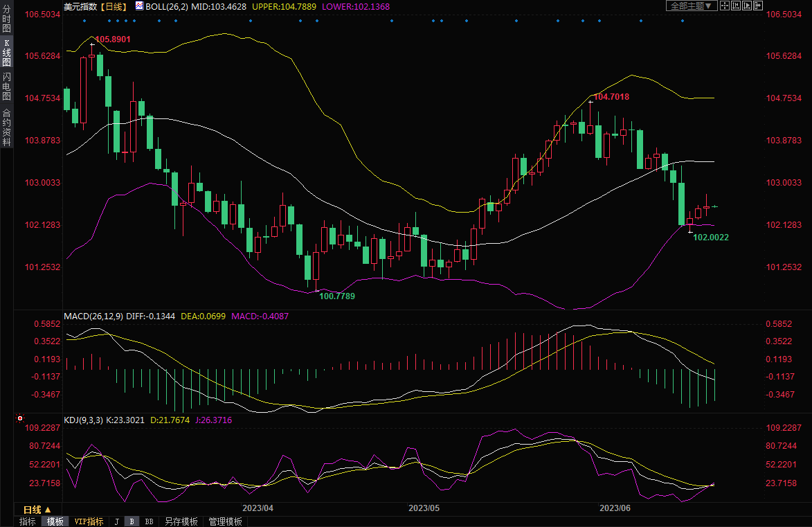Expand the 日线 period selector
Screen dimensions: 812x527
point(37,509)
